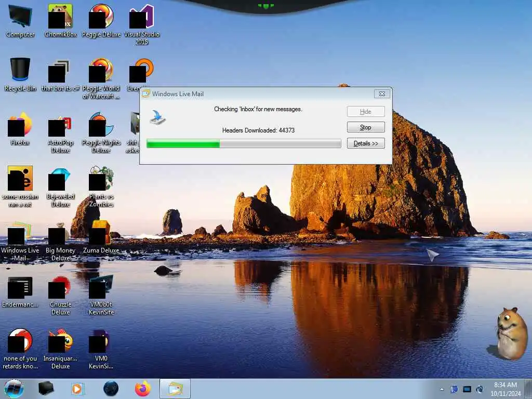The width and height of the screenshot is (532, 399).
Task: Select 'some russian ran a rat' icon
Action: click(20, 187)
